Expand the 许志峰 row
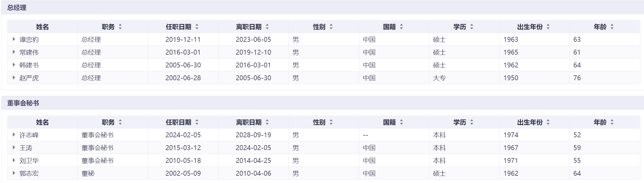The image size is (644, 183). [14, 135]
